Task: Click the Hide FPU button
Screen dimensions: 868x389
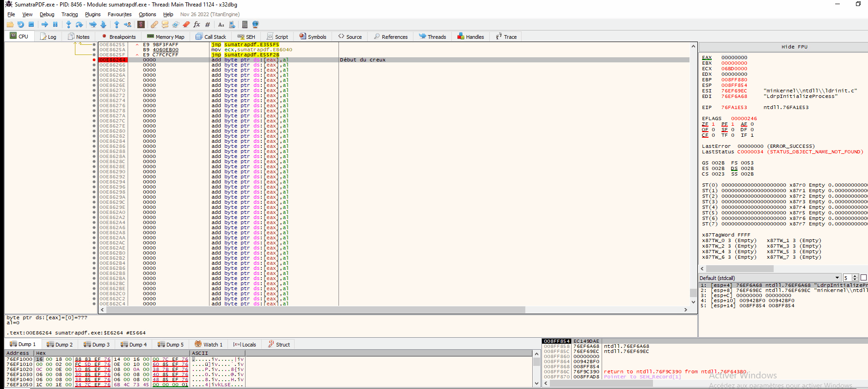Action: pyautogui.click(x=794, y=47)
